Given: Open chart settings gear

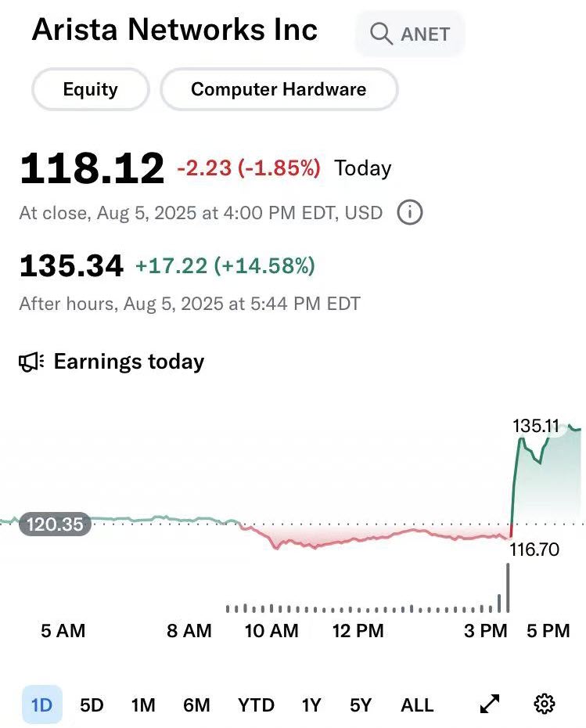Looking at the screenshot, I should [544, 705].
